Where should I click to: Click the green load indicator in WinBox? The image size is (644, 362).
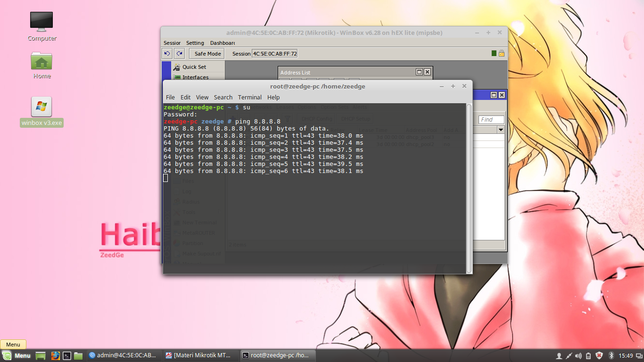click(494, 53)
